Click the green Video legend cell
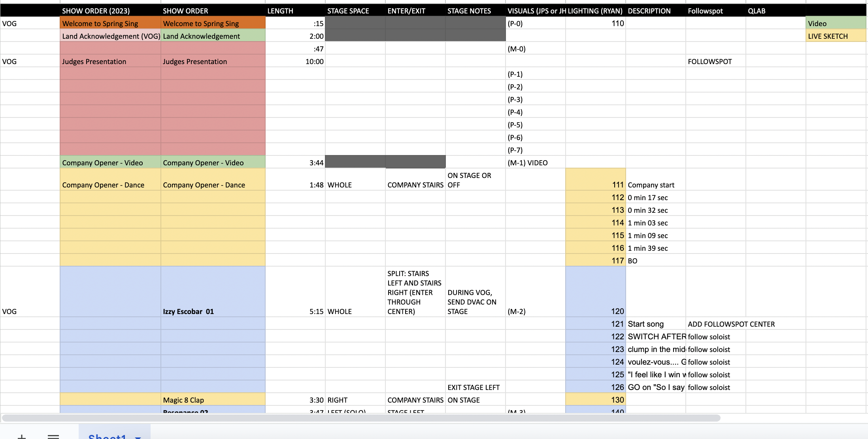Viewport: 868px width, 439px height. click(836, 23)
